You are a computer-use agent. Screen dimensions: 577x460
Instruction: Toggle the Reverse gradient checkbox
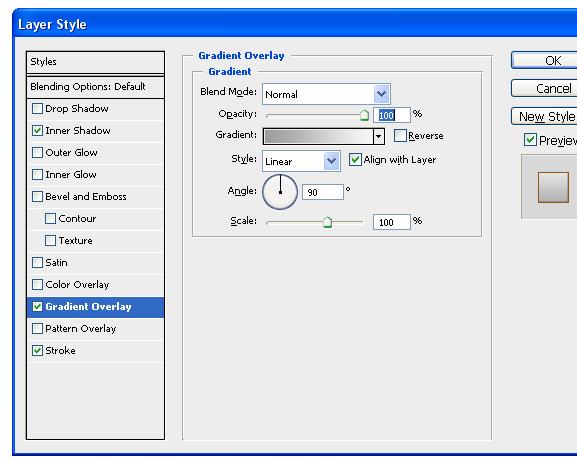[400, 135]
